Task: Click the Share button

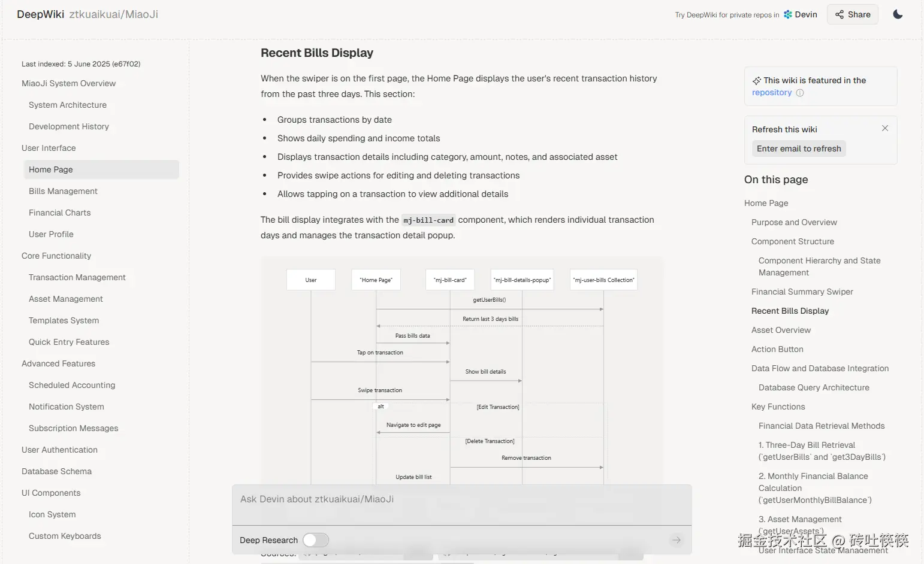Action: coord(853,14)
